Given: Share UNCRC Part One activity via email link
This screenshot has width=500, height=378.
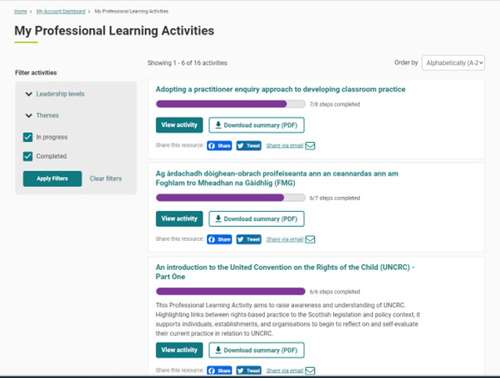Looking at the screenshot, I should [285, 370].
